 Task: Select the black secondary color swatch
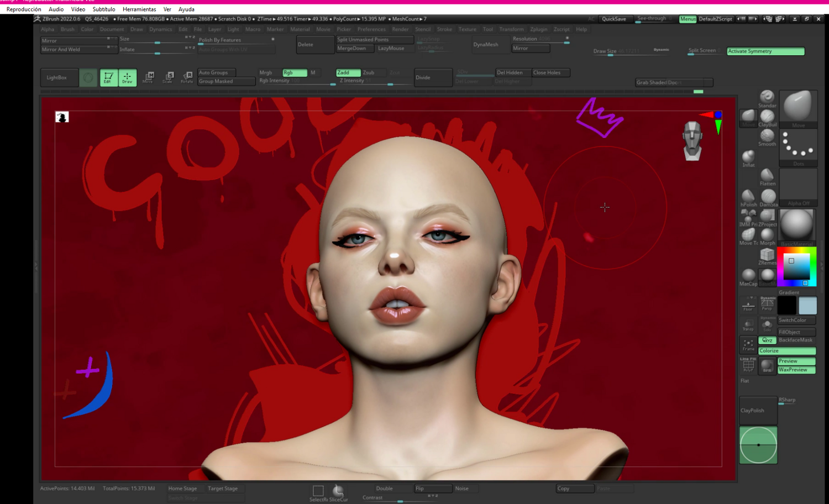(787, 306)
